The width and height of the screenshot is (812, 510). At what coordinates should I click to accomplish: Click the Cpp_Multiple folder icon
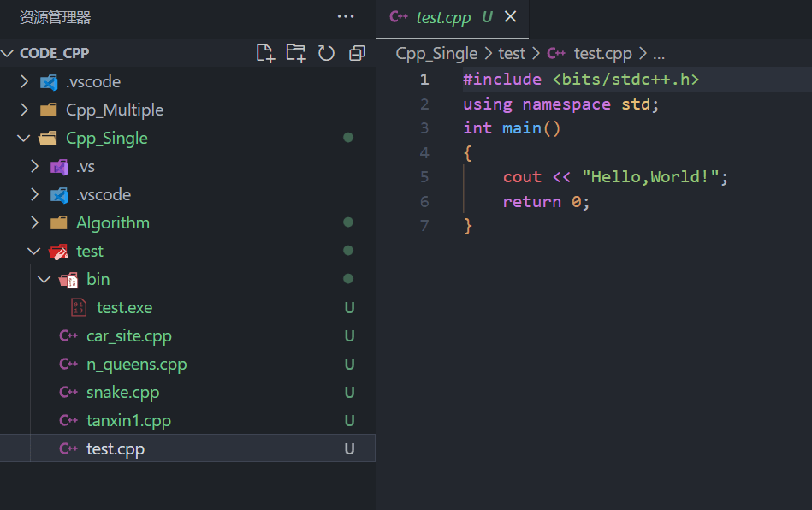point(49,110)
